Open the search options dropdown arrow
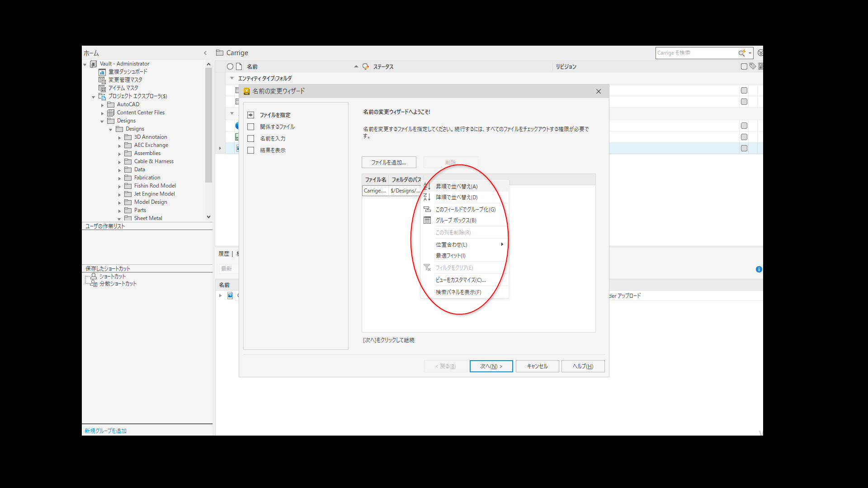 (750, 53)
